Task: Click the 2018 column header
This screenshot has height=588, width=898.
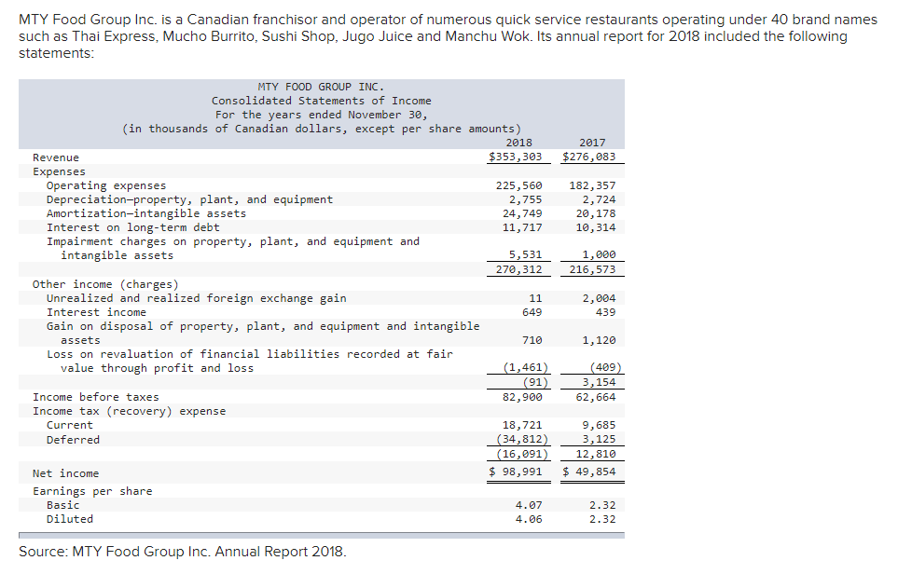Action: pos(518,143)
